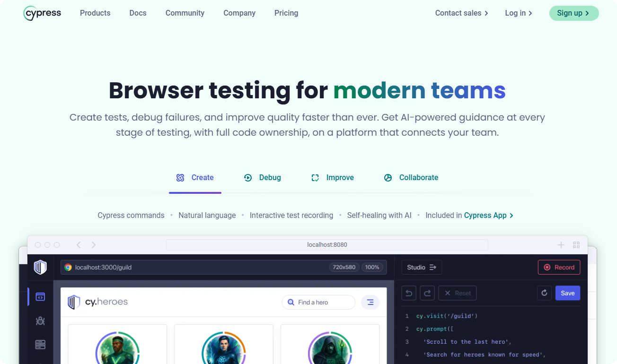Click the Studio panel toggle button
The height and width of the screenshot is (364, 617).
[x=422, y=267]
